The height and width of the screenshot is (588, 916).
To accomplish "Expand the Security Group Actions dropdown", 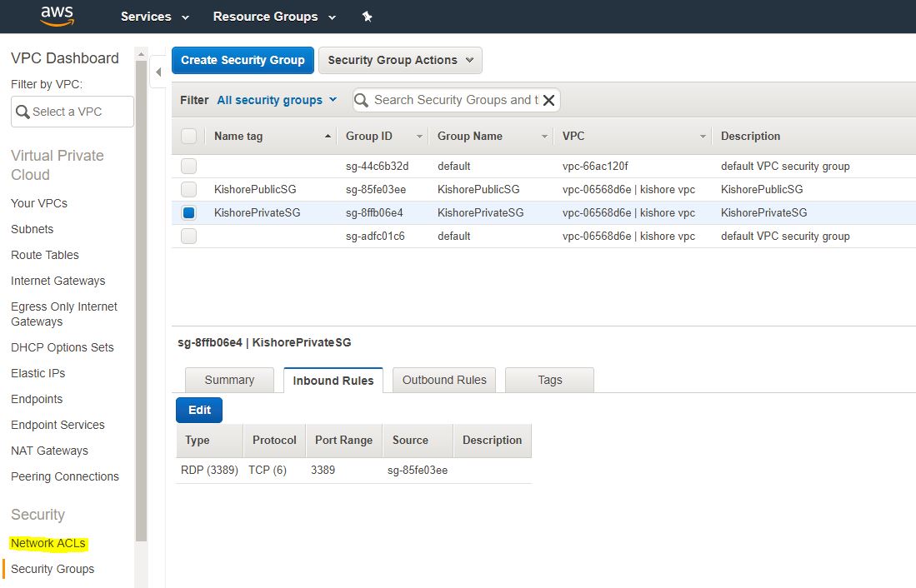I will [400, 60].
